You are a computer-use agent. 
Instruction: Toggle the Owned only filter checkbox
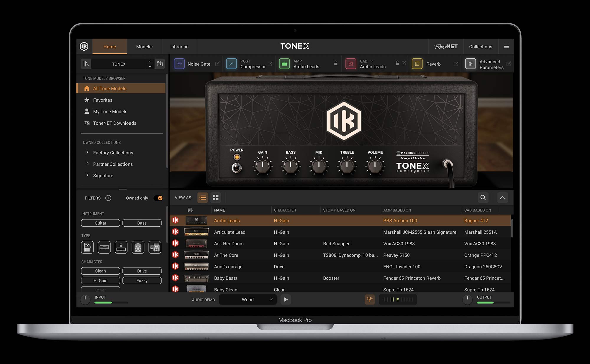[160, 197]
